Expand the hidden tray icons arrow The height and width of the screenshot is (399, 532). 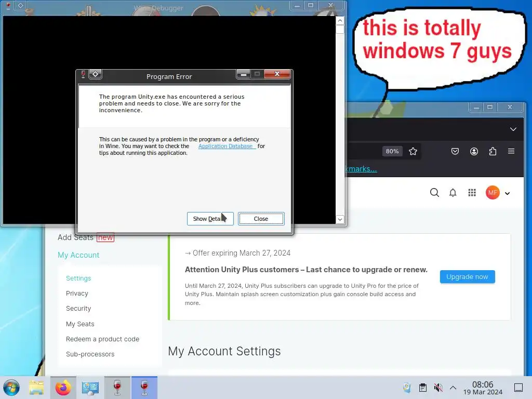(x=453, y=388)
